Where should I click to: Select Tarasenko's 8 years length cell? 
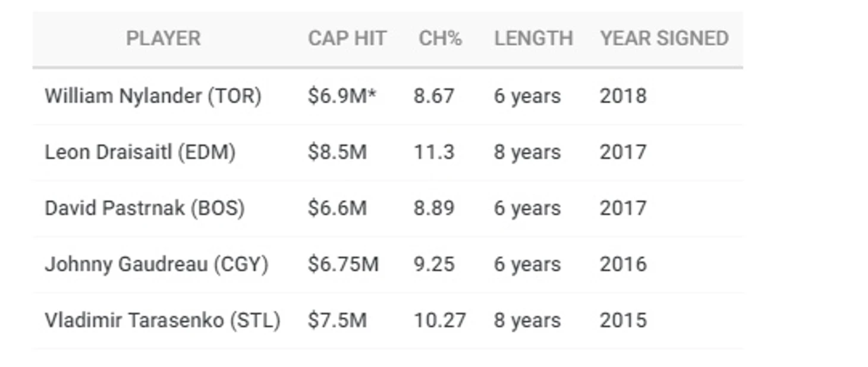tap(527, 321)
